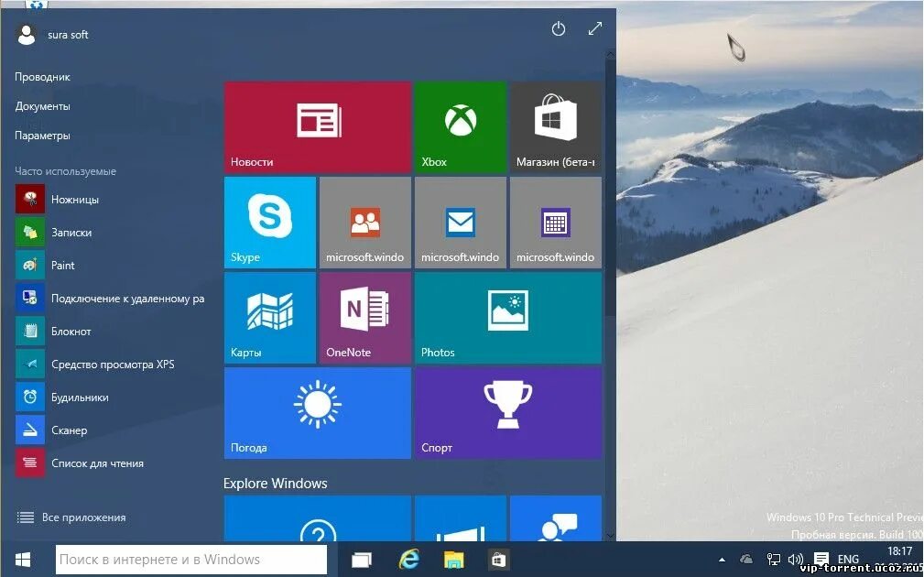
Task: Open the Карты maps tile
Action: point(270,318)
